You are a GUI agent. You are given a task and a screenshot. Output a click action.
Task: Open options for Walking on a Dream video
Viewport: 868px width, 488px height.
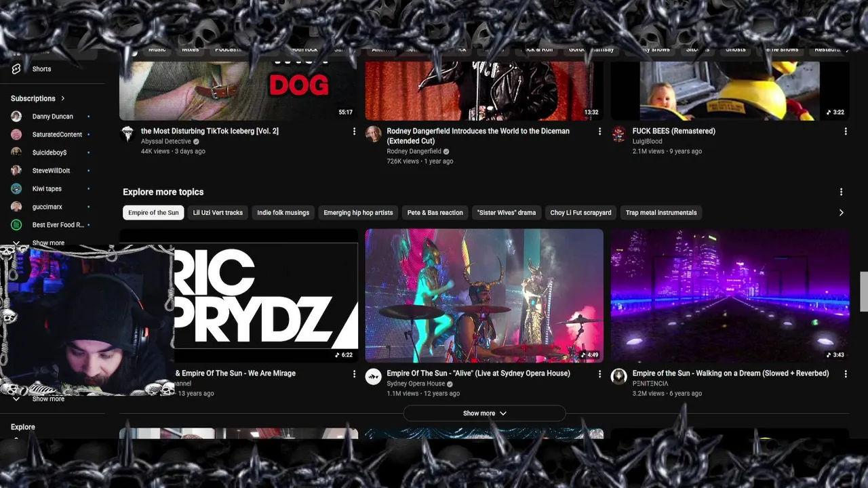846,373
